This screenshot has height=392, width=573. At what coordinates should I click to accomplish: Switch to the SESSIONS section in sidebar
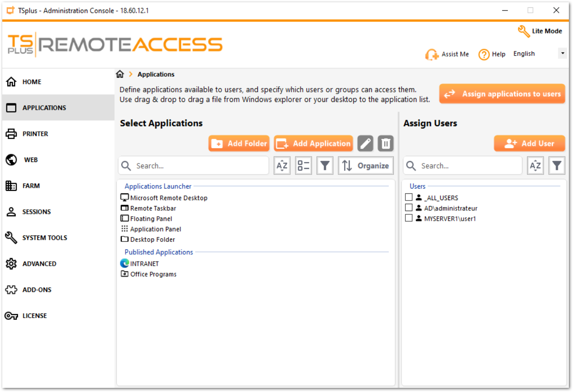tap(36, 212)
